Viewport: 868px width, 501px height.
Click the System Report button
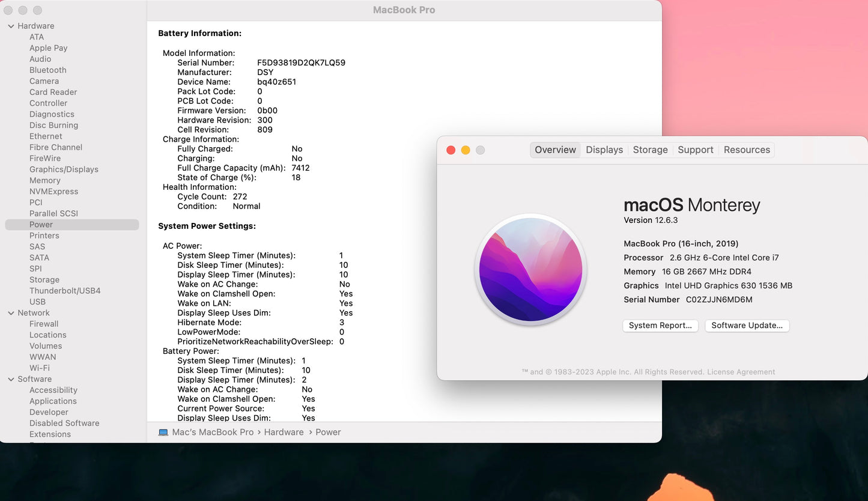(660, 326)
